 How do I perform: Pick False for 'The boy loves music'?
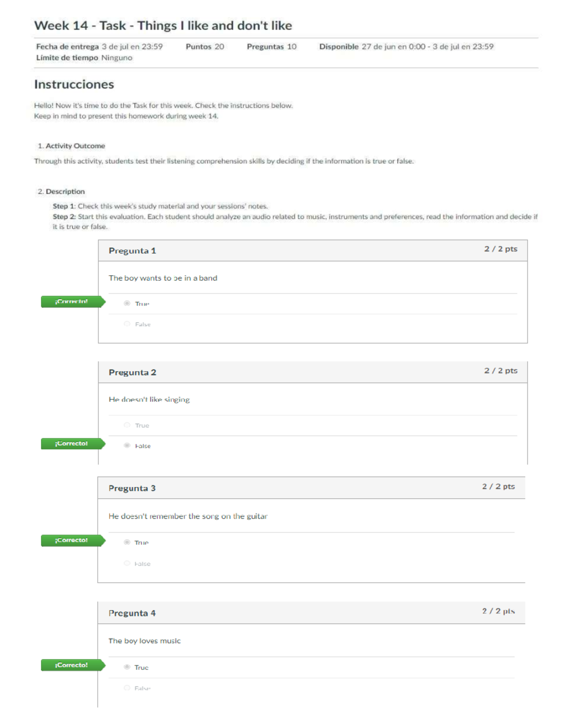pos(127,688)
